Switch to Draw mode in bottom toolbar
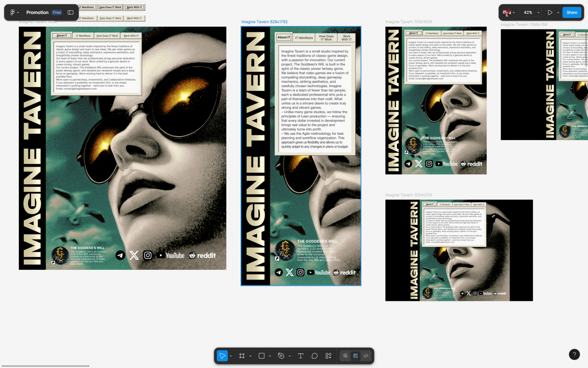The image size is (588, 368). (345, 356)
